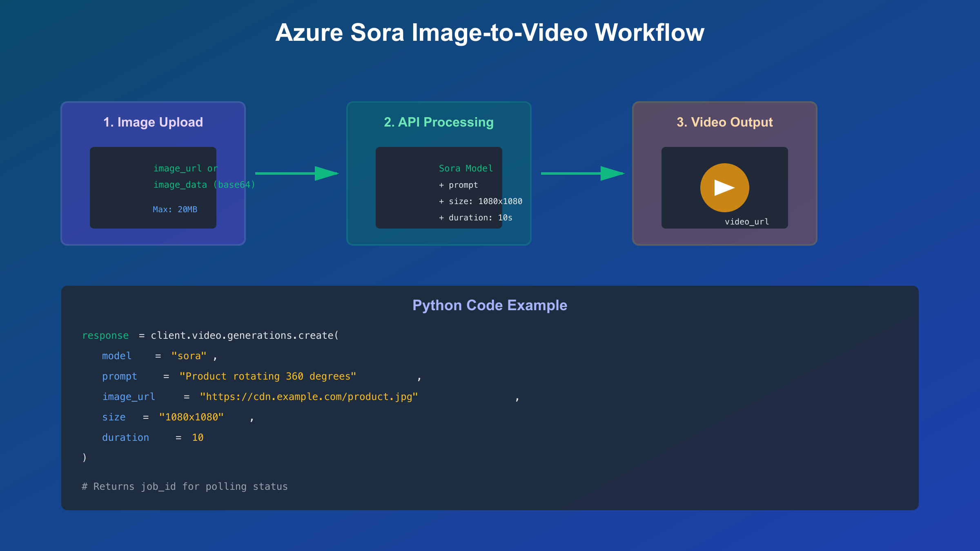The image size is (980, 551).
Task: Click the '+ size: 1080x1080' line
Action: pyautogui.click(x=480, y=201)
